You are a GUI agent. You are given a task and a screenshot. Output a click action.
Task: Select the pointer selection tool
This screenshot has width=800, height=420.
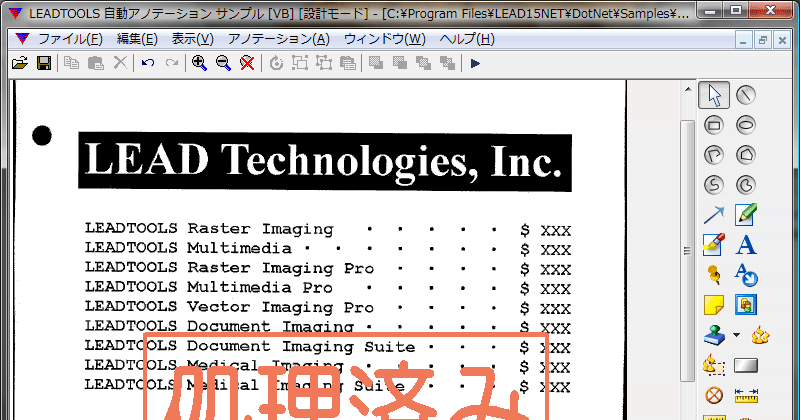click(714, 95)
